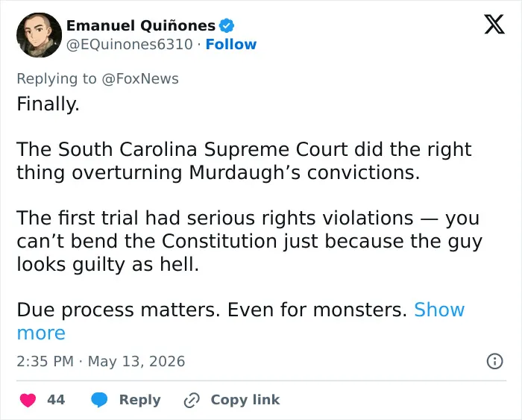Click the chain link icon
This screenshot has height=420, width=522.
(192, 400)
